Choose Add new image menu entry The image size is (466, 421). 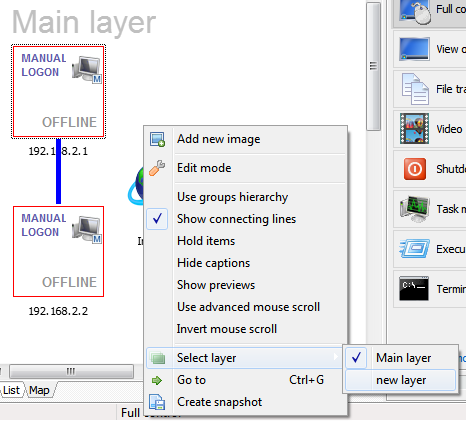pyautogui.click(x=245, y=139)
